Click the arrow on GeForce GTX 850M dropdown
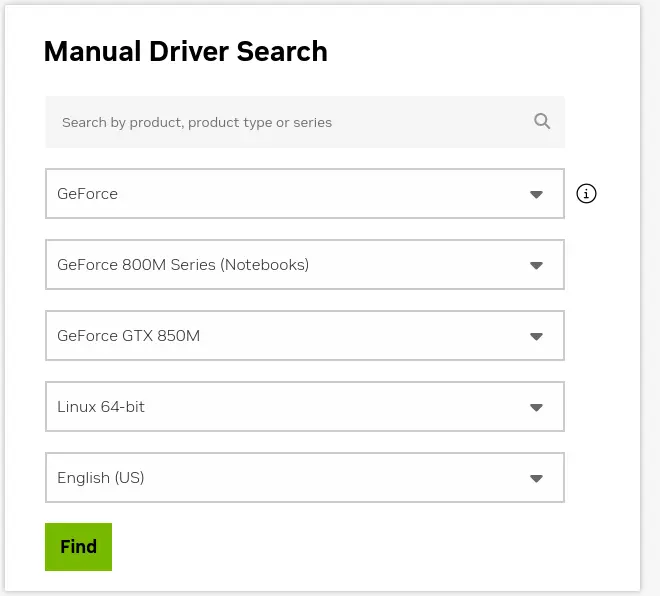 [536, 336]
